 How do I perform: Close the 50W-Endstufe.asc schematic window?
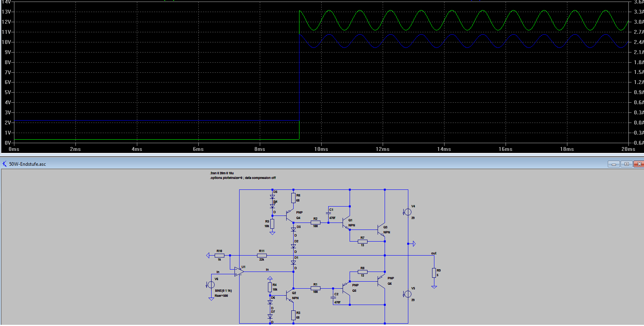(639, 164)
